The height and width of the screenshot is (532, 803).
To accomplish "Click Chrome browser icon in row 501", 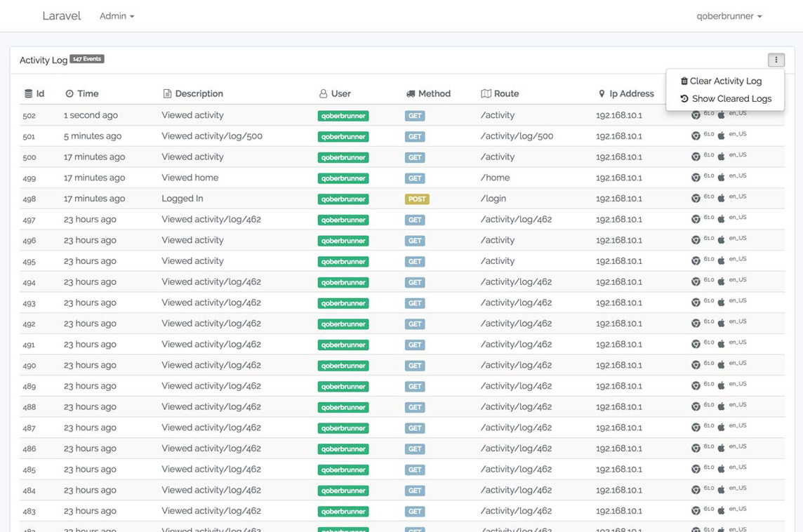I will pyautogui.click(x=696, y=135).
